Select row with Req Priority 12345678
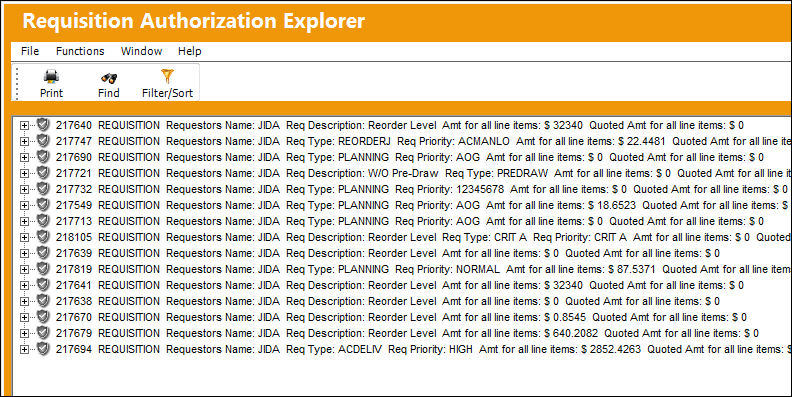Image resolution: width=792 pixels, height=397 pixels. [422, 189]
